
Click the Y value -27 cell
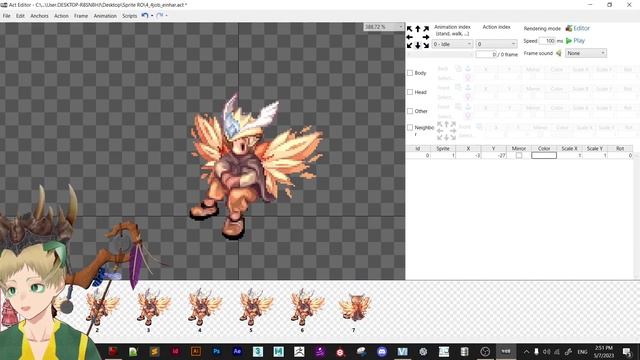(x=493, y=156)
